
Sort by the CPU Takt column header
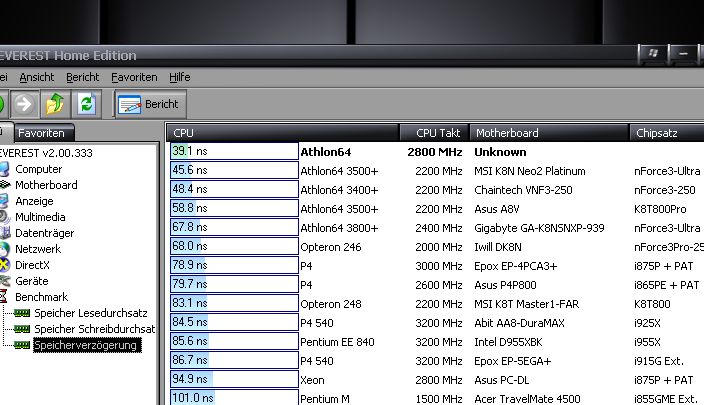coord(435,133)
